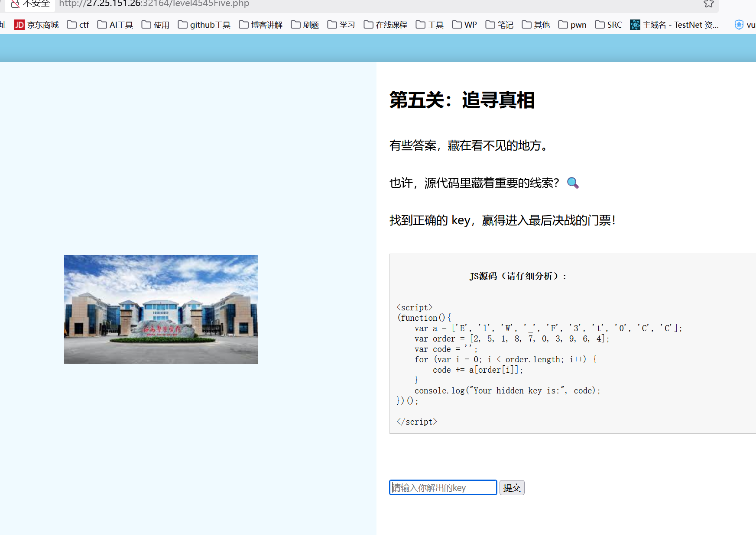Open the 京东商城 bookmark
This screenshot has width=756, height=535.
coord(36,25)
